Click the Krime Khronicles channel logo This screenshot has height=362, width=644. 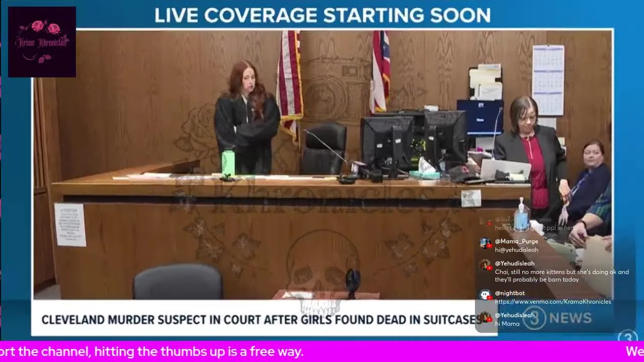(x=42, y=42)
